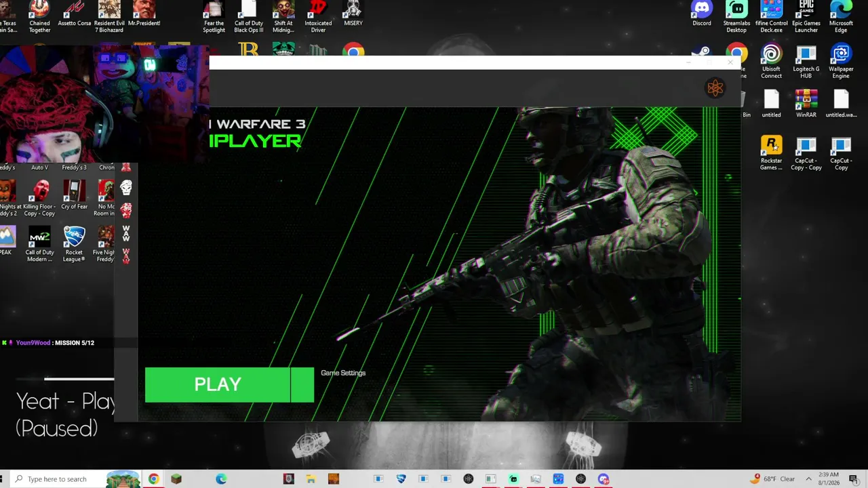Select the MISERY desktop shortcut
This screenshot has height=488, width=868.
coord(353,14)
